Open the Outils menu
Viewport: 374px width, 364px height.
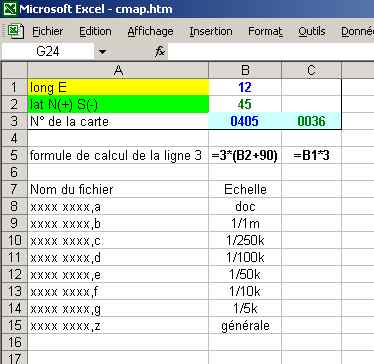point(312,32)
